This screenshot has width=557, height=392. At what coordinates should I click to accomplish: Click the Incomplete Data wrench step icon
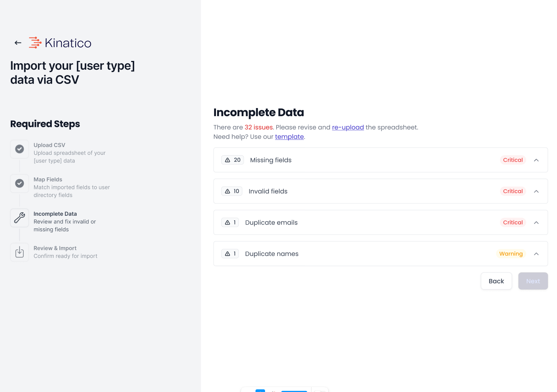click(20, 218)
